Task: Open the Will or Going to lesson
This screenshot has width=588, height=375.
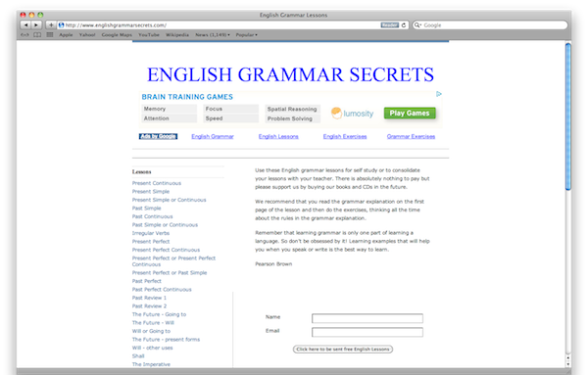Action: [x=151, y=331]
